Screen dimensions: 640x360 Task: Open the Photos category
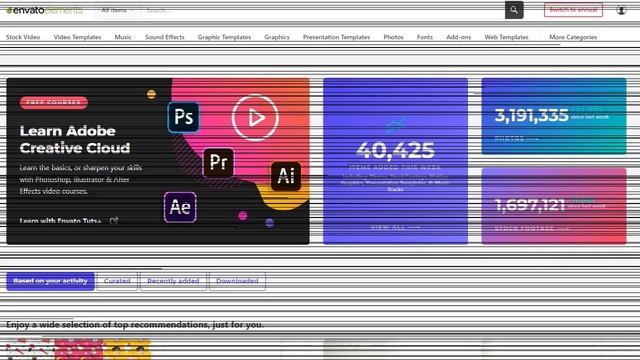393,37
